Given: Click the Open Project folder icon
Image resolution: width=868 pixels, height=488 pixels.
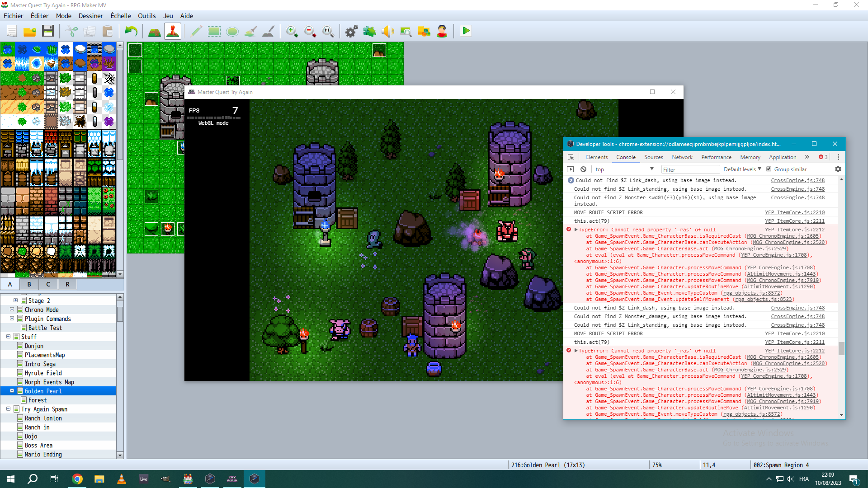Looking at the screenshot, I should click(30, 31).
